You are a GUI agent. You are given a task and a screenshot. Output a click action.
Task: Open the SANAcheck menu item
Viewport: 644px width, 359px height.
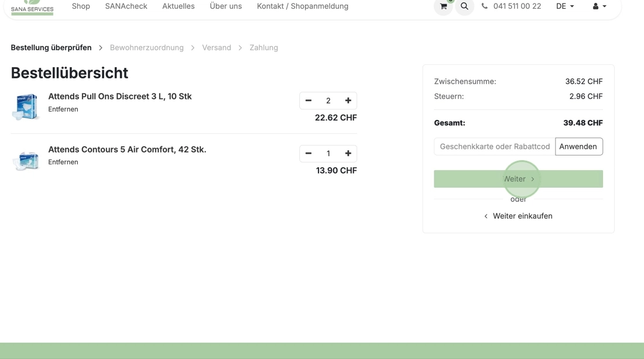click(126, 6)
